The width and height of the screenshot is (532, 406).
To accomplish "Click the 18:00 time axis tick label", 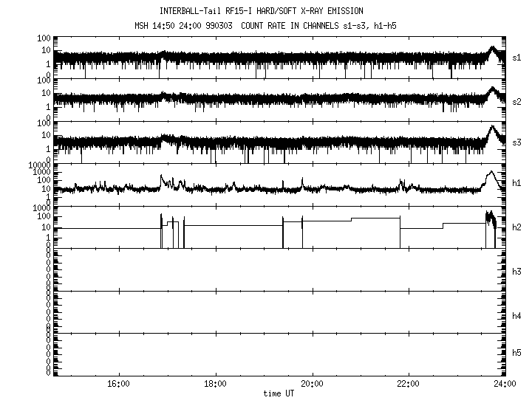I will click(x=215, y=384).
